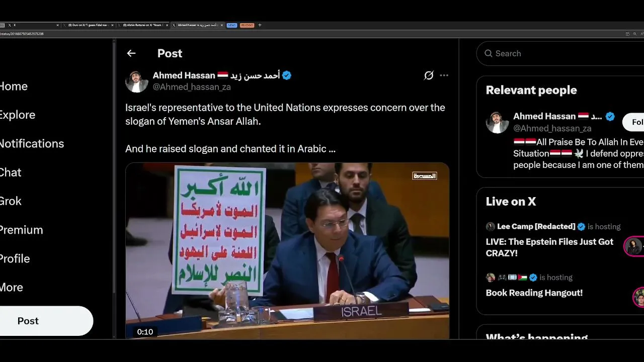Open 'LIVE: The Epstein Files Just Got CRAZY!' space
Screen dimensions: 644x362
coord(549,247)
